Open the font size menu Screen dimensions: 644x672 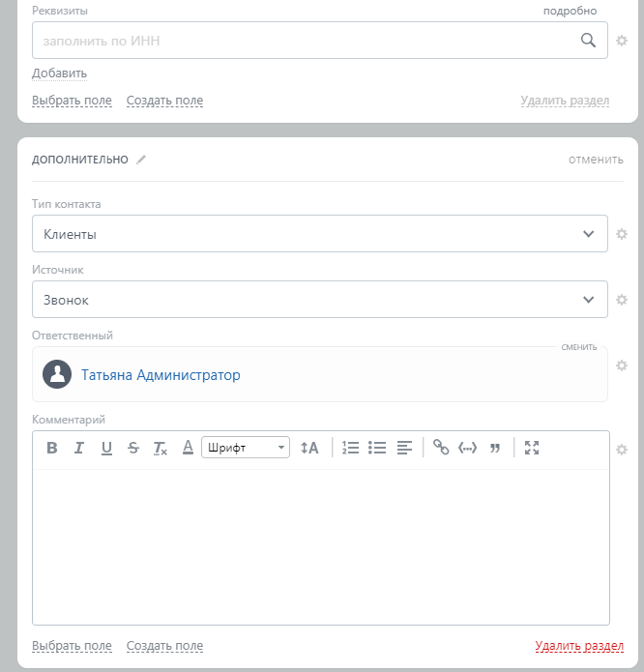tap(309, 448)
